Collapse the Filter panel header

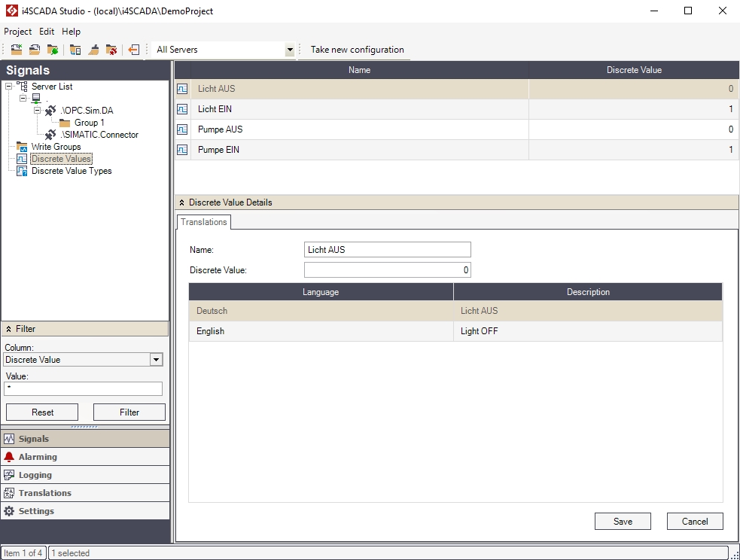[9, 329]
